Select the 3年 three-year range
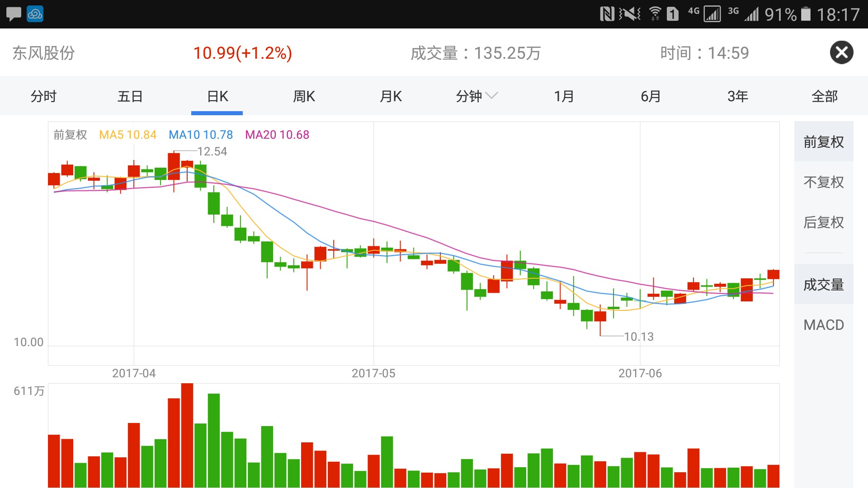Screen dimensions: 868x488 click(738, 96)
